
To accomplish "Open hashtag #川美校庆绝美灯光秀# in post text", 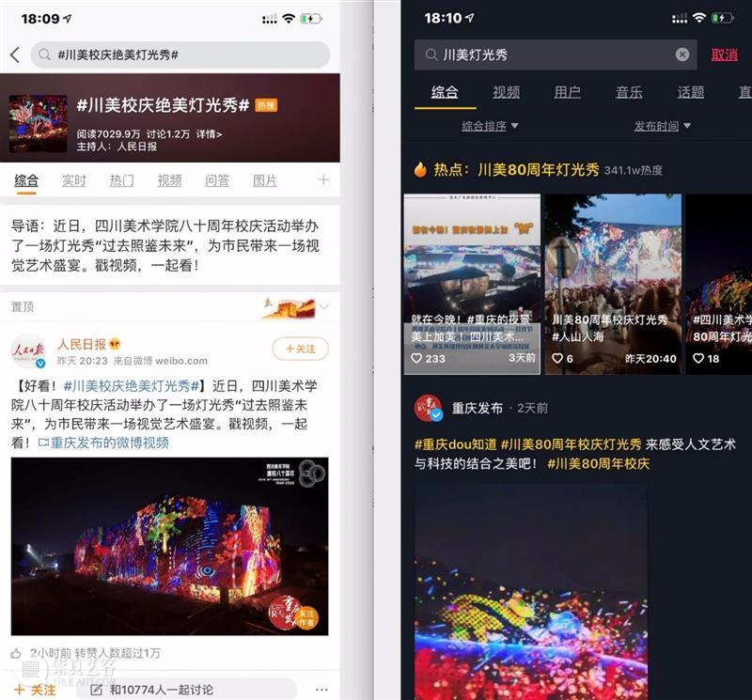I will click(x=131, y=386).
